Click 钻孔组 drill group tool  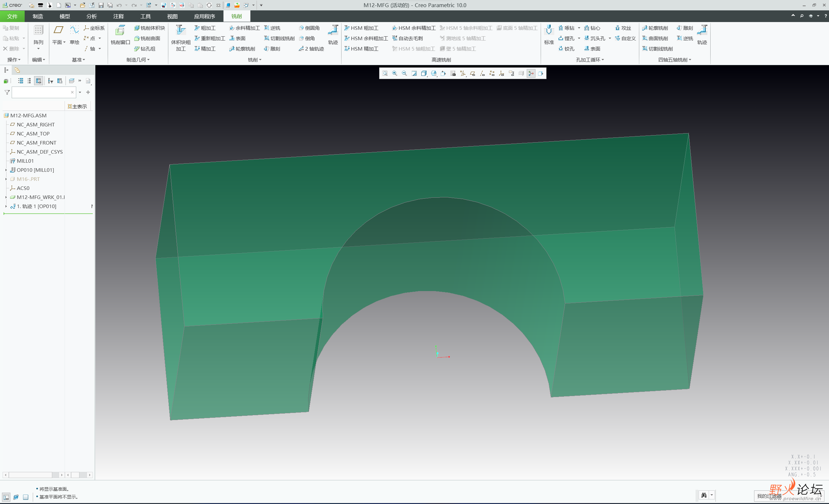coord(145,49)
